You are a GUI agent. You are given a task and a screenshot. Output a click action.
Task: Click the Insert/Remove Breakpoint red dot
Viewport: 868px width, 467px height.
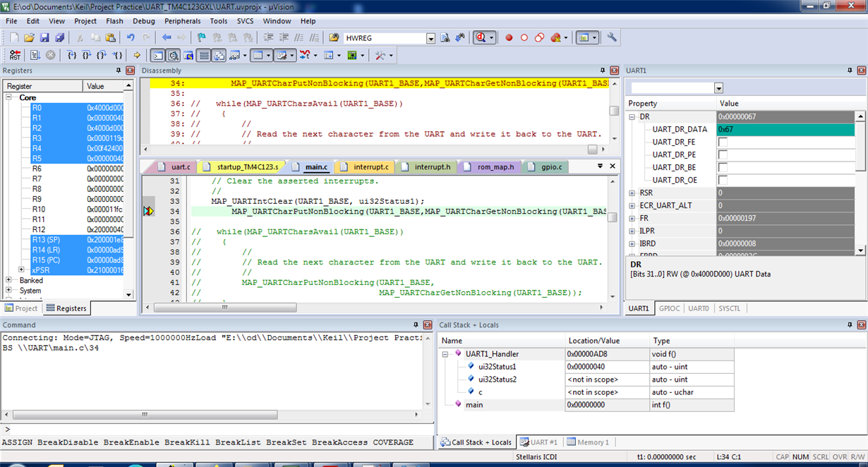click(x=509, y=38)
